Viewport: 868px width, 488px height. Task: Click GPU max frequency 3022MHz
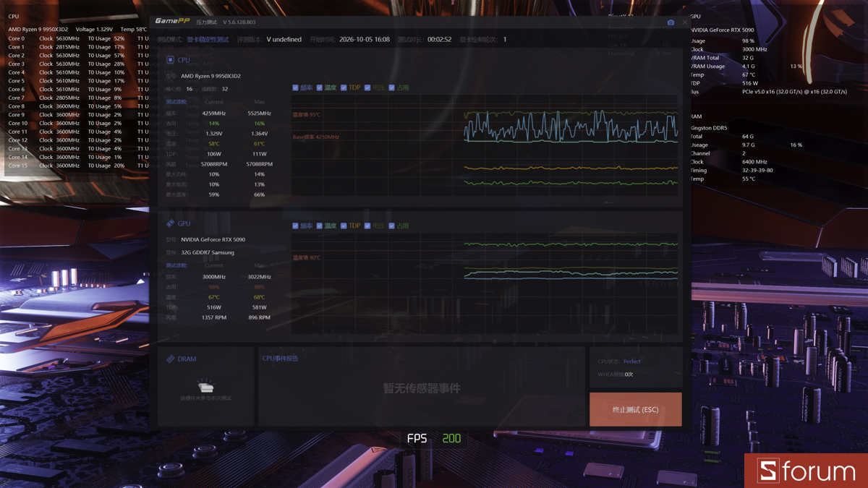tap(260, 277)
